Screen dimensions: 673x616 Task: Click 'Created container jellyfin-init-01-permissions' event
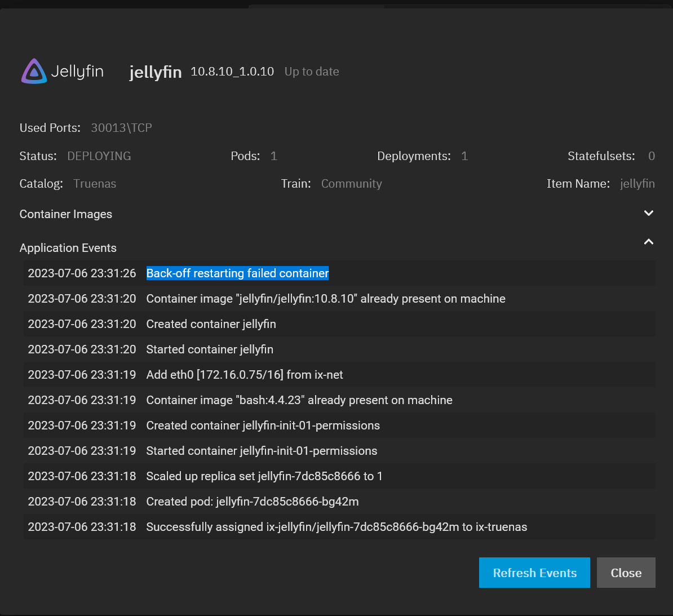coord(263,426)
